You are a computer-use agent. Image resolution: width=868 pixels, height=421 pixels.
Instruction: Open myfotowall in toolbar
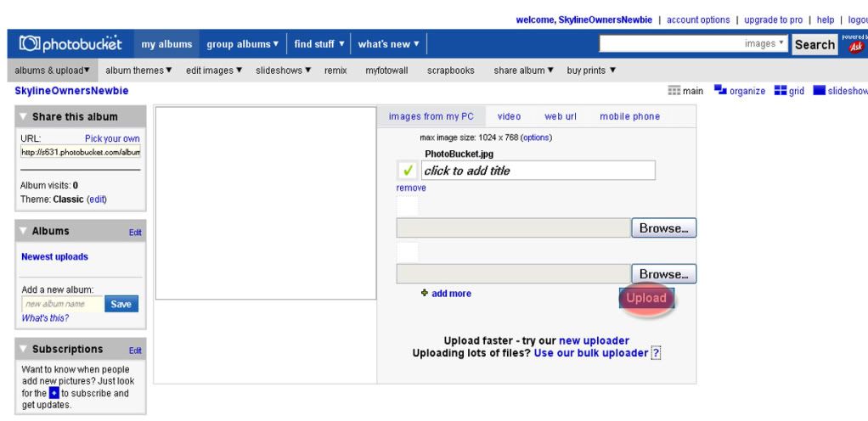pyautogui.click(x=386, y=70)
